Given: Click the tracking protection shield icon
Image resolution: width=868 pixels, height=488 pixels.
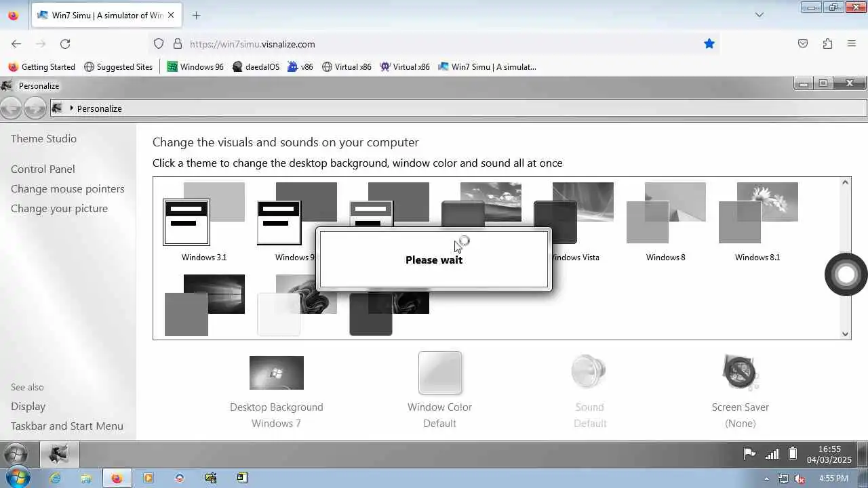Looking at the screenshot, I should tap(159, 44).
